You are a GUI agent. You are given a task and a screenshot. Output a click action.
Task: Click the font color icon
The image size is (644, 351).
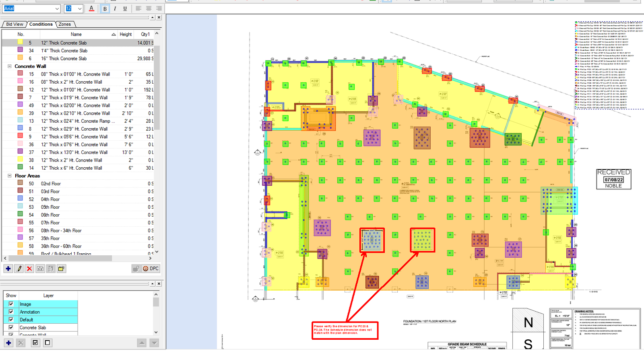(x=91, y=8)
